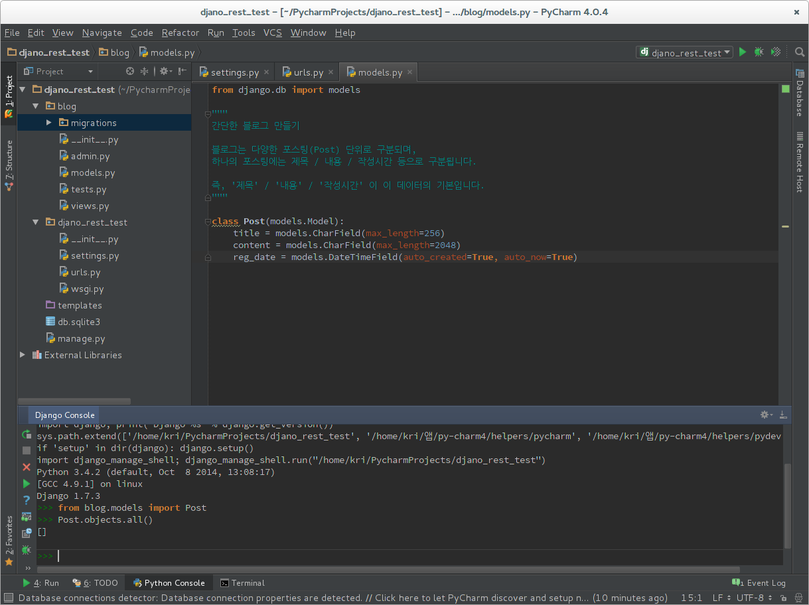
Task: Collapse the djano_rest_test project root
Action: tap(22, 89)
